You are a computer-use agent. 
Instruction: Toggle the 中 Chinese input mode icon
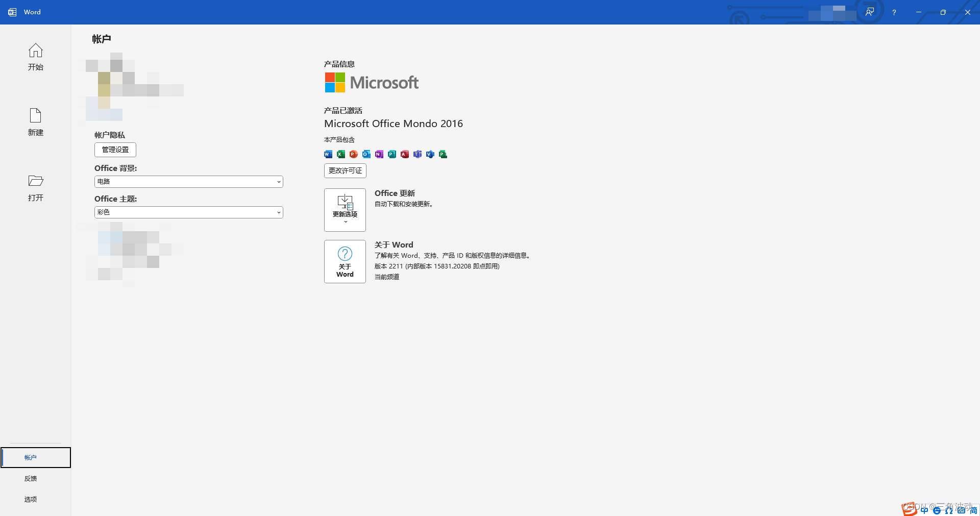[924, 510]
